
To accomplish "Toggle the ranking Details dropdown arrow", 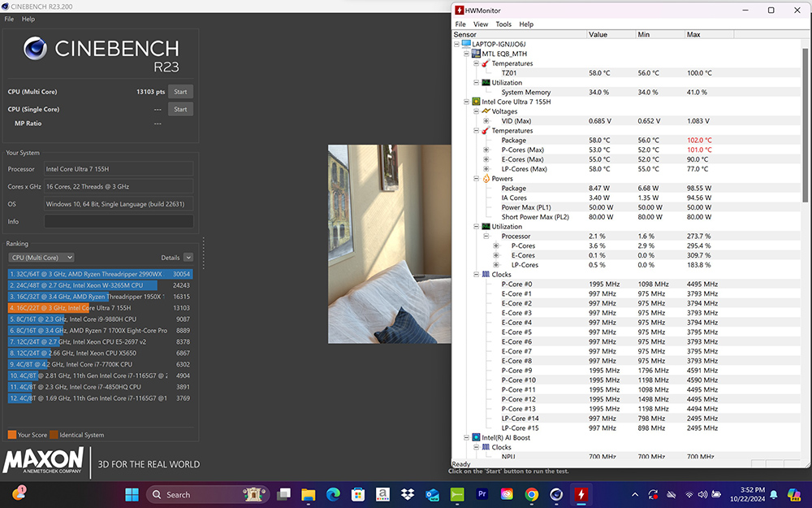I will click(x=188, y=258).
